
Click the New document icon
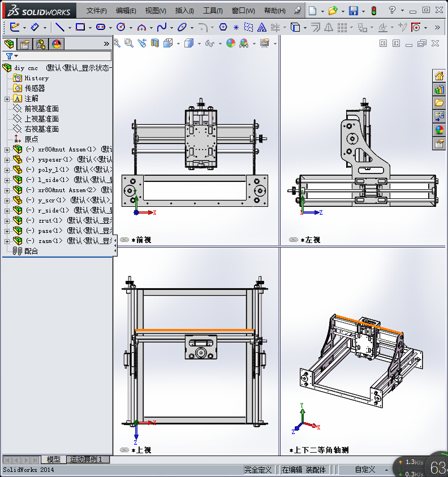(x=312, y=11)
